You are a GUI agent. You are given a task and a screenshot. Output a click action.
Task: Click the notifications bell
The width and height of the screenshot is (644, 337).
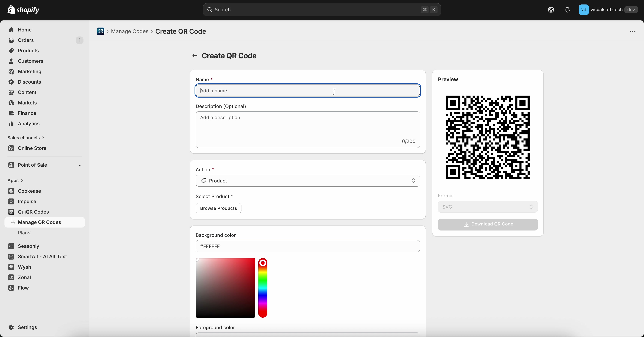point(567,10)
